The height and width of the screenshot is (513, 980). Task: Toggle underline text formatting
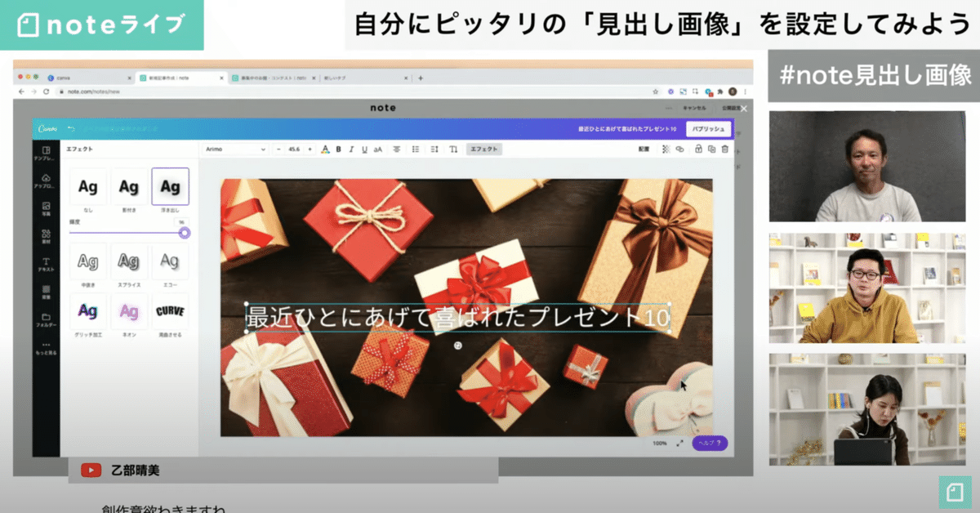tap(364, 149)
